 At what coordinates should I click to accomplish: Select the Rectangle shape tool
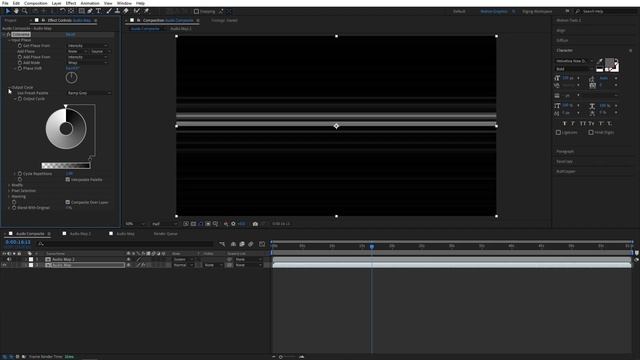[82, 11]
